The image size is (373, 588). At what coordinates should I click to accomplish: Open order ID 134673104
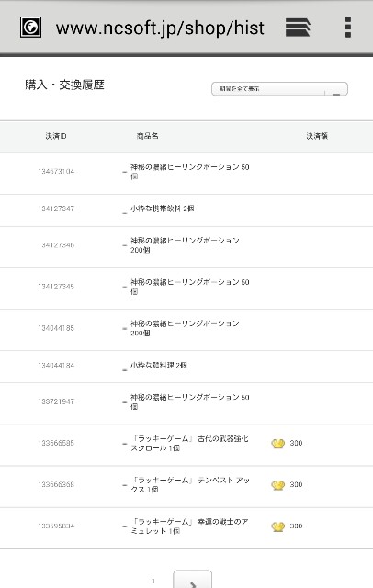tap(56, 172)
